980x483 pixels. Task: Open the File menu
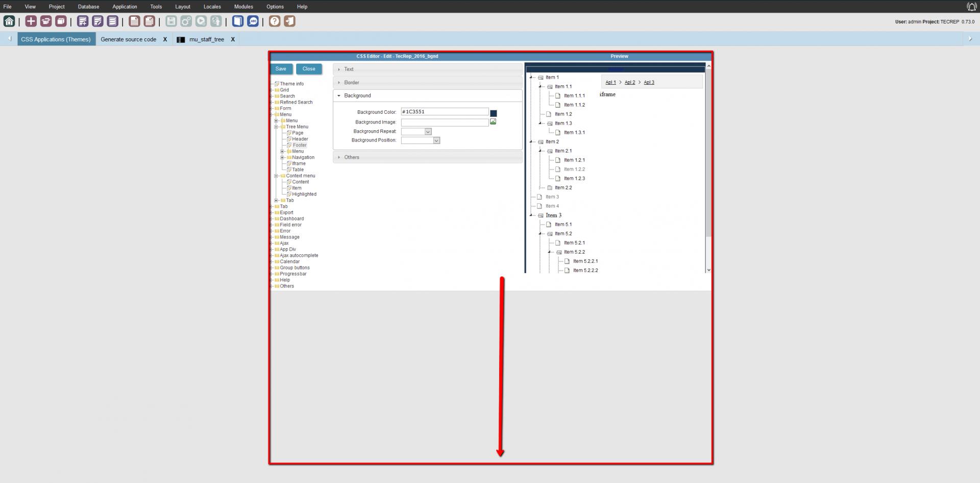tap(8, 7)
